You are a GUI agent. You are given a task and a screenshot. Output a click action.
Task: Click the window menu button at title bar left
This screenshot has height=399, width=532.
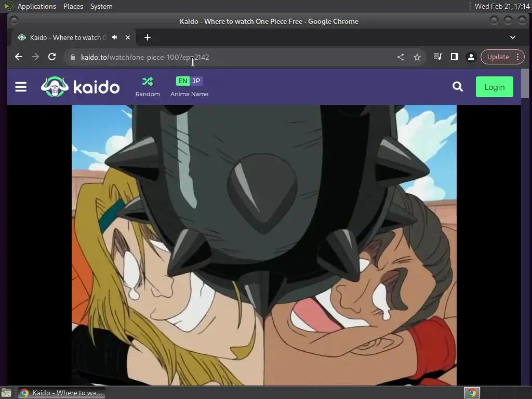click(14, 21)
